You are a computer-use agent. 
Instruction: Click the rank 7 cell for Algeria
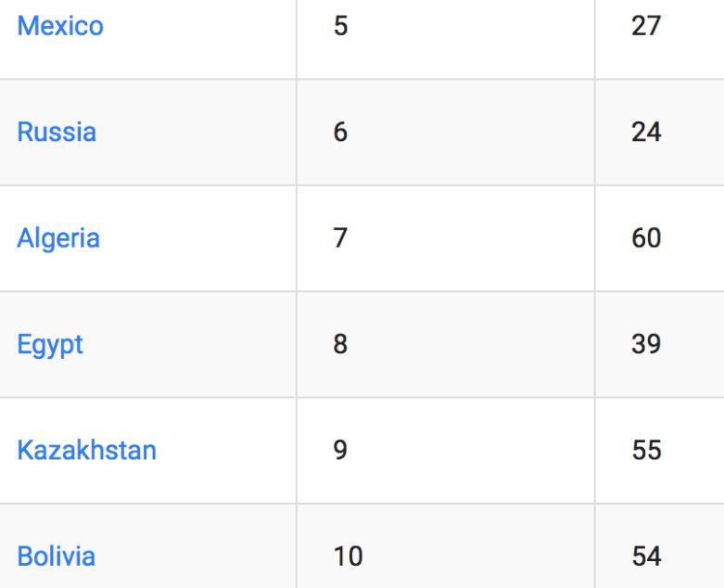tap(340, 238)
